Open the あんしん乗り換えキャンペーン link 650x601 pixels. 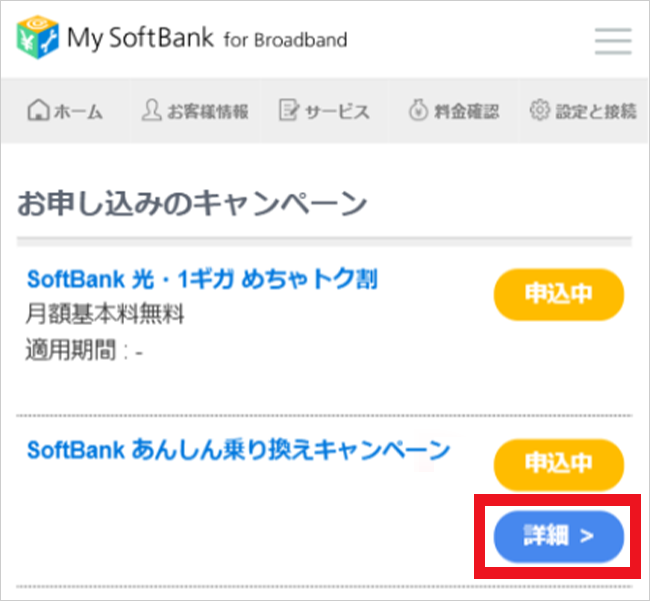coord(238,450)
